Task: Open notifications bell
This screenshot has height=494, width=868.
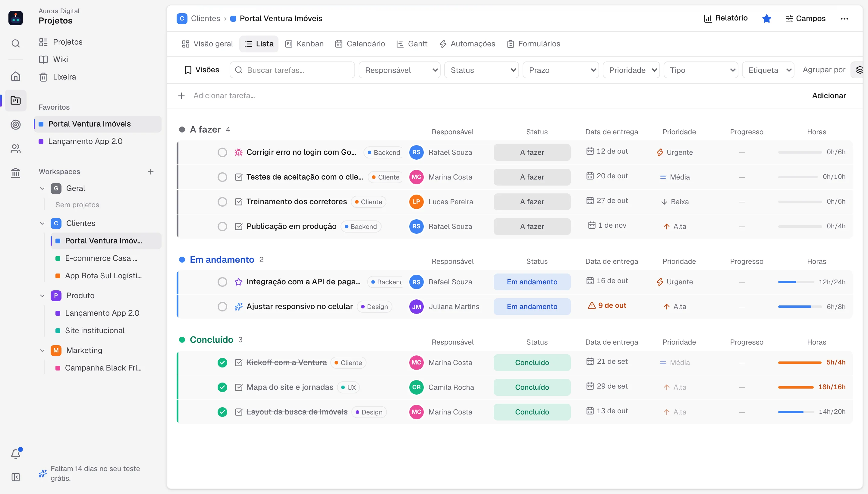Action: click(16, 454)
